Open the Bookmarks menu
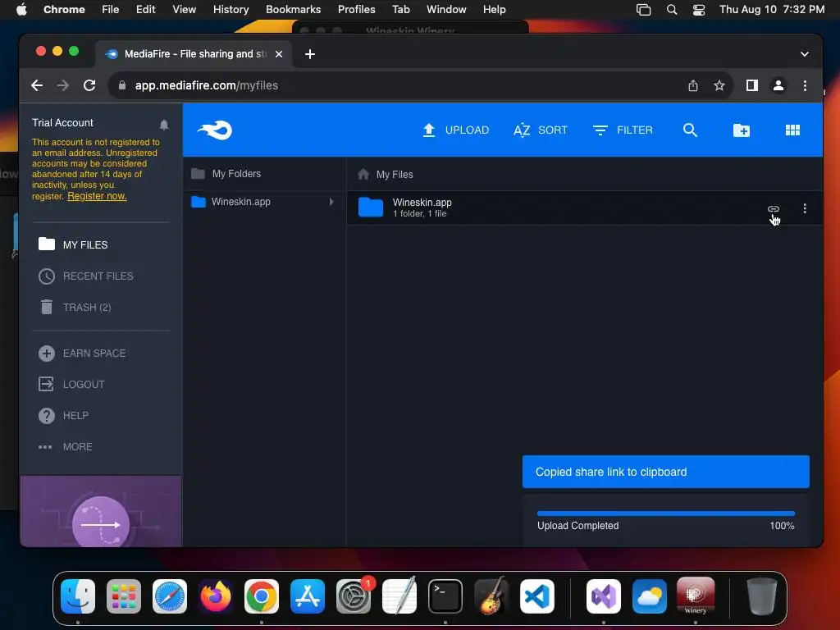 pyautogui.click(x=293, y=9)
